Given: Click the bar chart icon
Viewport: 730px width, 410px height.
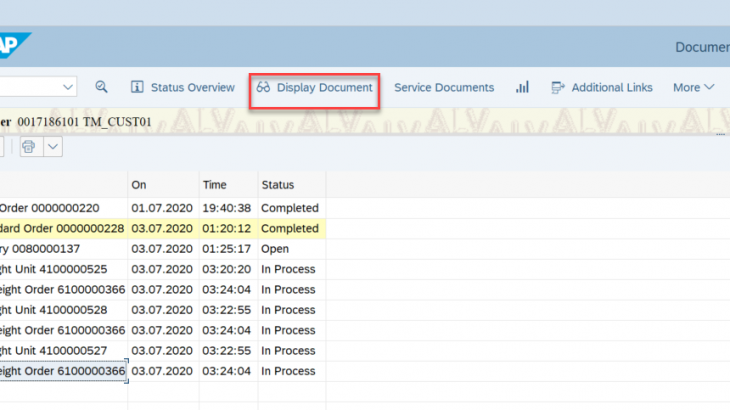Looking at the screenshot, I should click(522, 87).
